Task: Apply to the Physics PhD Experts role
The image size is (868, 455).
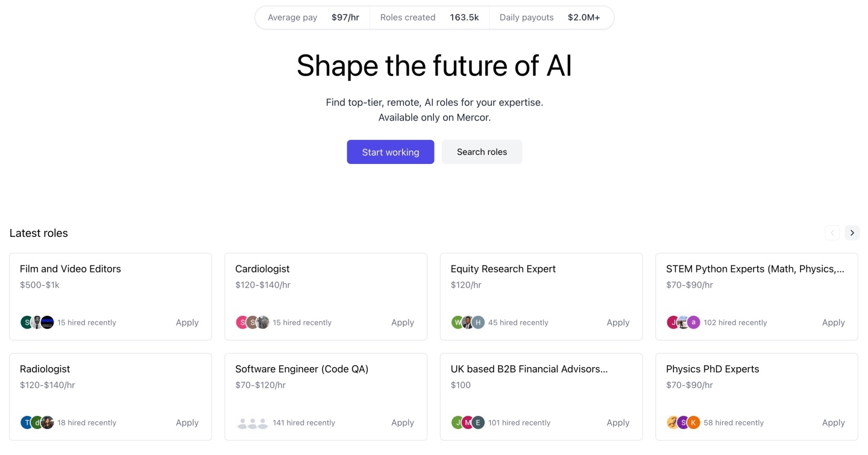Action: point(833,422)
